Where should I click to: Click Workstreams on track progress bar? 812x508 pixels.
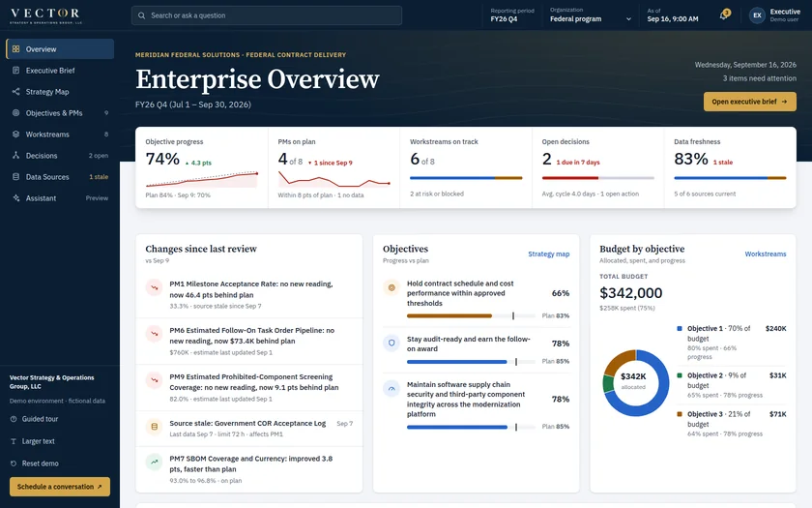[466, 178]
